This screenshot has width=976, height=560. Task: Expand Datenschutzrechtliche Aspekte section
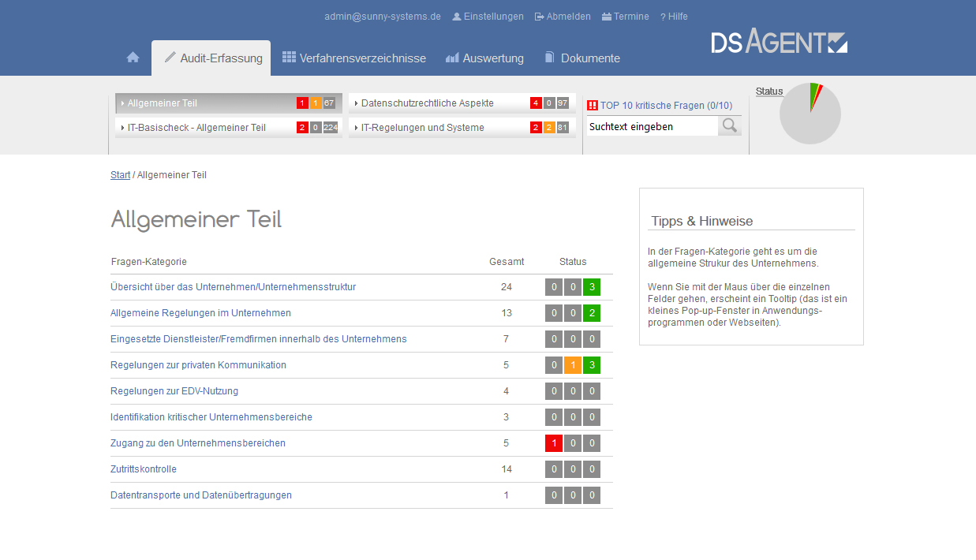click(462, 103)
